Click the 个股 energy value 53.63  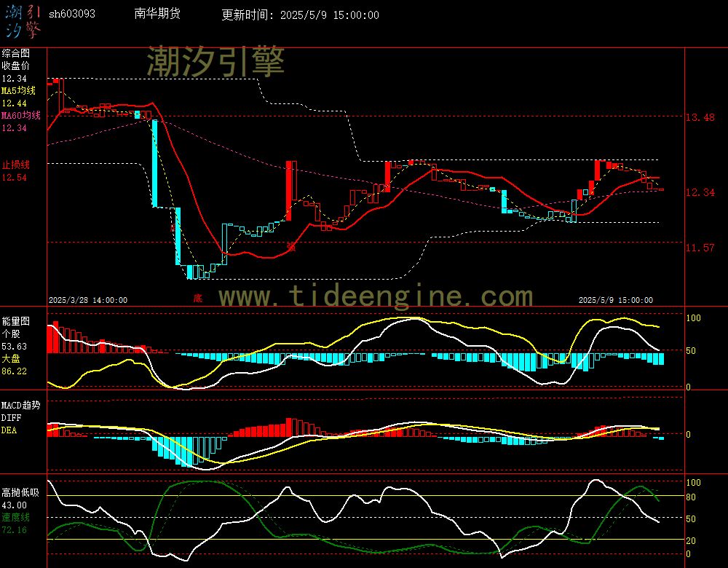coord(15,347)
